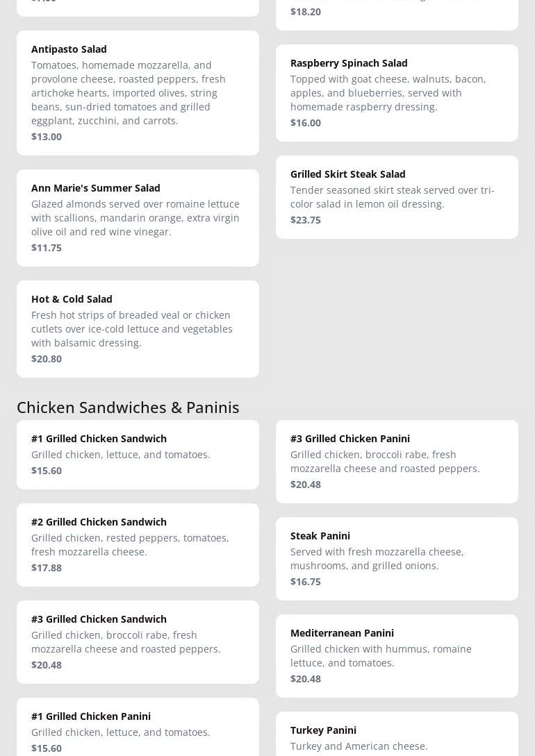Choose the #3 Grilled Chicken Panini
Image resolution: width=535 pixels, height=756 pixels.
coord(397,461)
